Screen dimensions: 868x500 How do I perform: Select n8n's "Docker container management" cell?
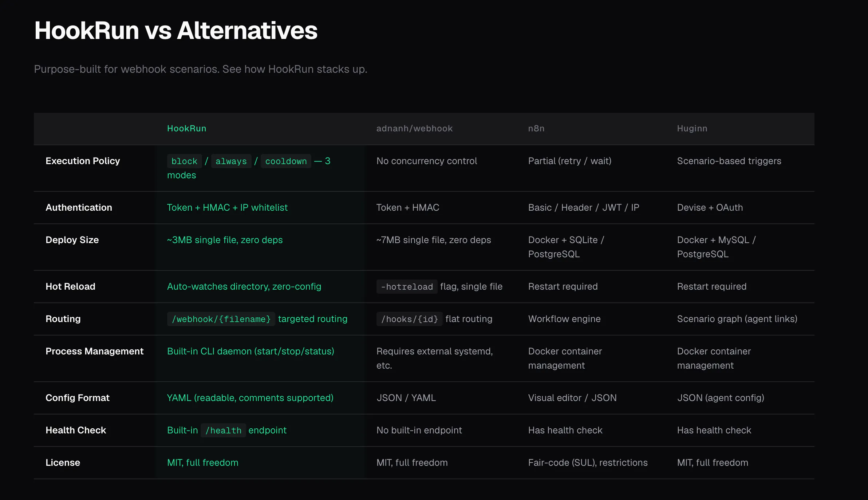pos(565,358)
